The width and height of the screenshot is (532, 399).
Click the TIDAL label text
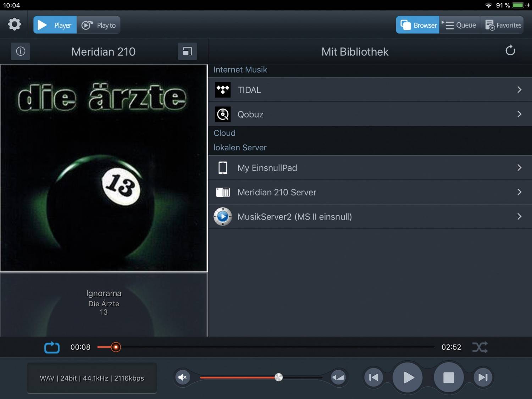[x=249, y=90]
